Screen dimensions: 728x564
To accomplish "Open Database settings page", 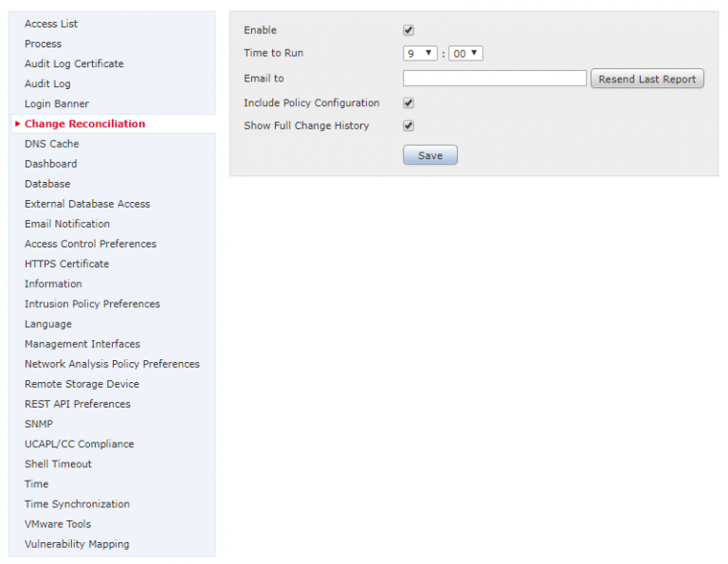I will point(47,184).
